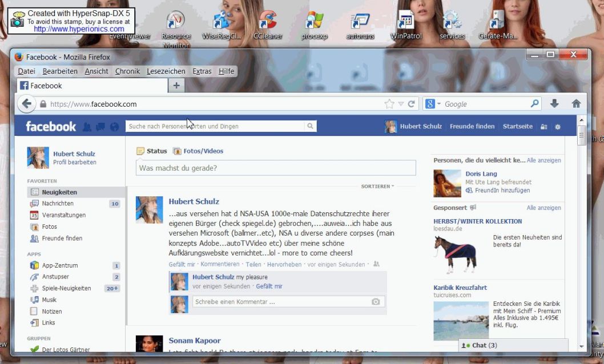The height and width of the screenshot is (364, 604).
Task: Open the privacy shortcuts lock menu
Action: (x=544, y=127)
